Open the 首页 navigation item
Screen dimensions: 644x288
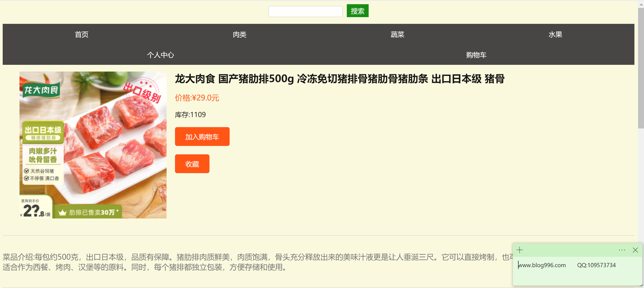pos(82,34)
